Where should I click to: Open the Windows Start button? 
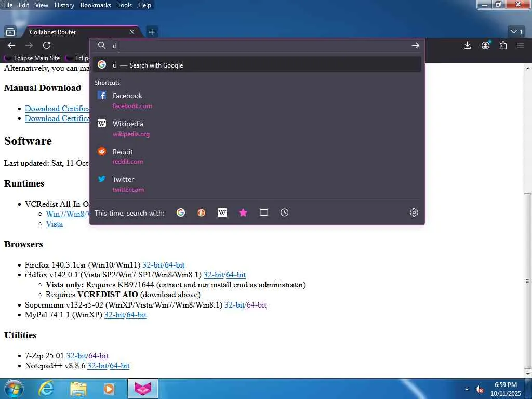coord(14,389)
